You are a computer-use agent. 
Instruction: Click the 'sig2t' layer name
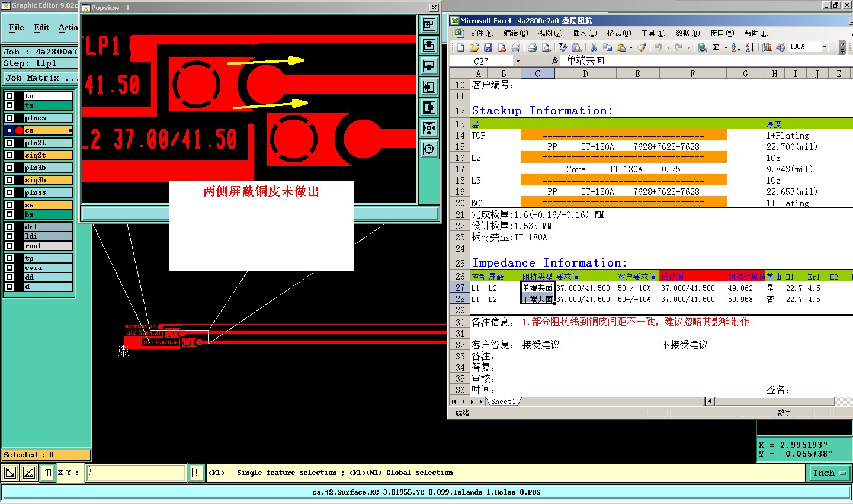pos(48,155)
